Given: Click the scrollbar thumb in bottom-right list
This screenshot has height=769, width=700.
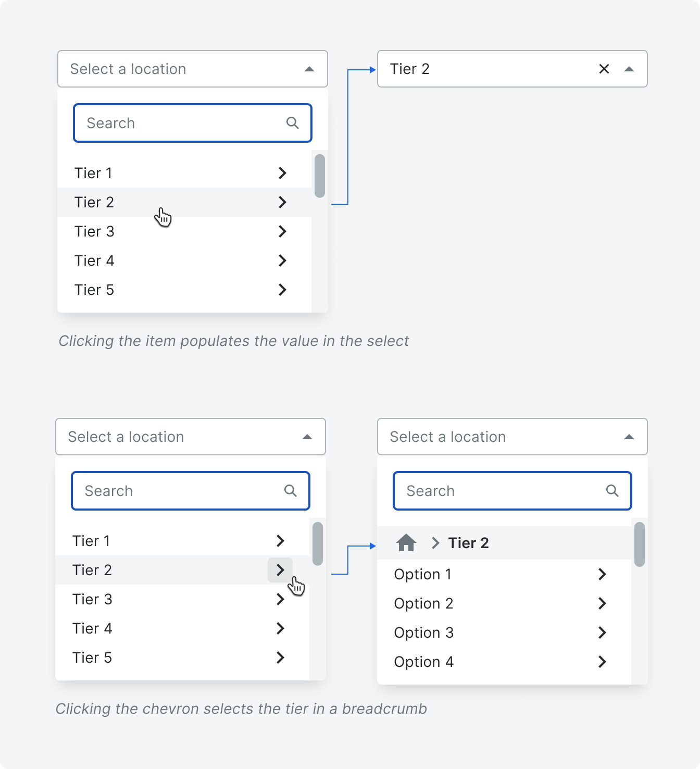Looking at the screenshot, I should (x=640, y=544).
